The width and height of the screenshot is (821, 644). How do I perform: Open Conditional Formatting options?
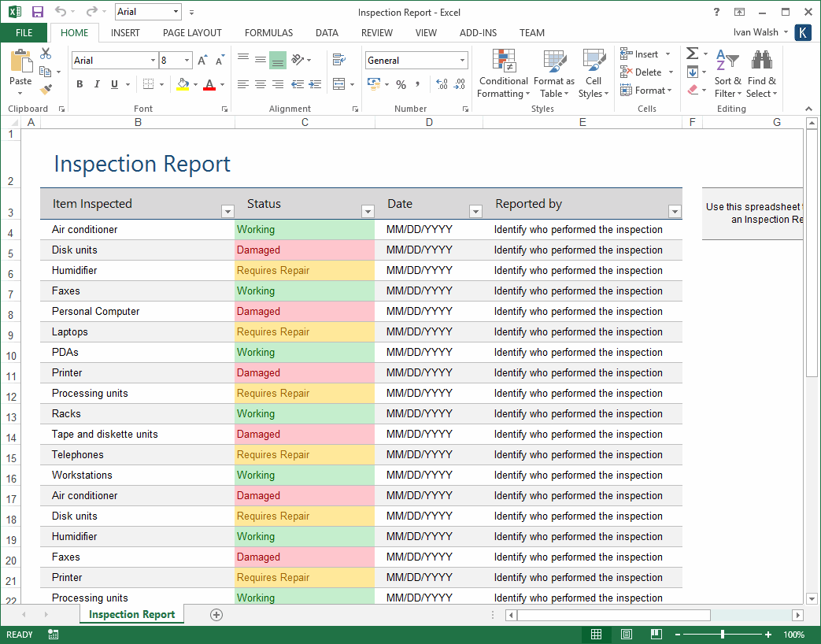pyautogui.click(x=503, y=72)
